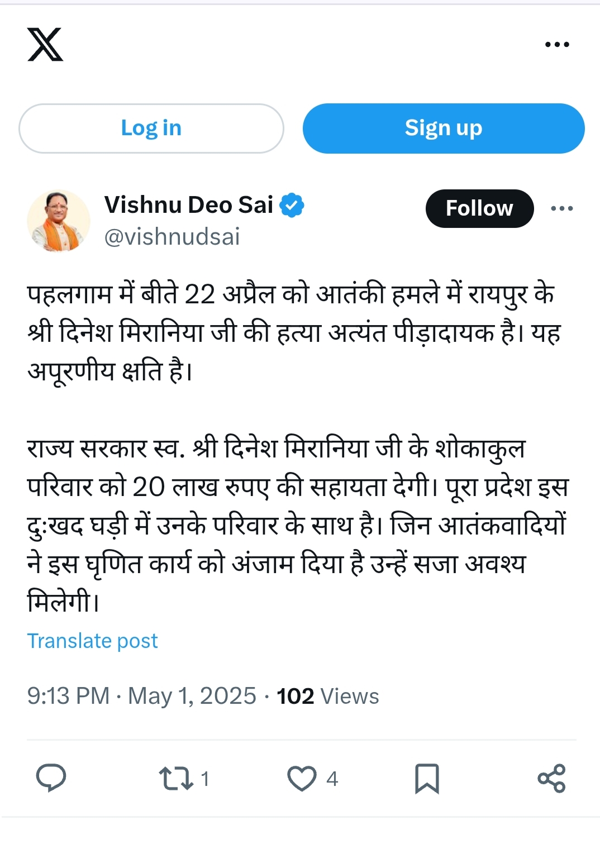Screen dimensions: 600x868
Task: Expand the post's three-dot options menu
Action: click(561, 208)
